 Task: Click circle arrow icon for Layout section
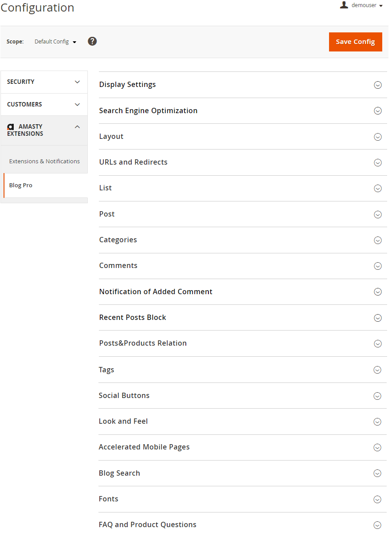point(378,137)
